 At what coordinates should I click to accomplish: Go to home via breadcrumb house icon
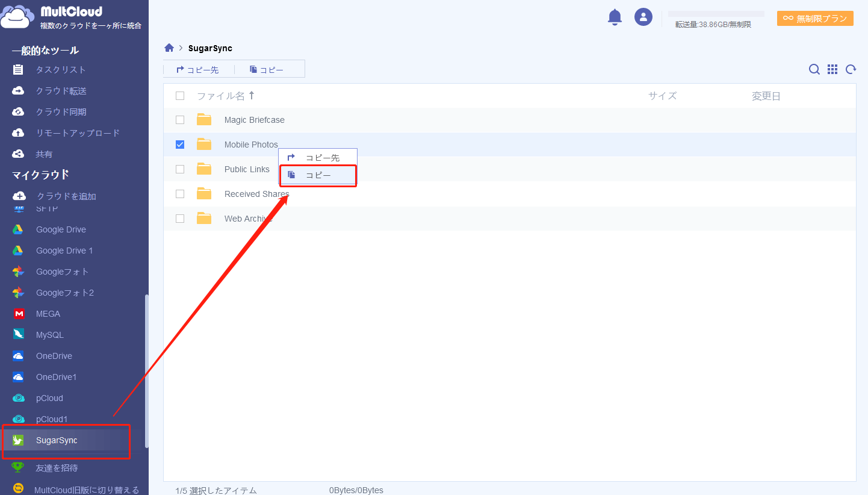tap(169, 48)
